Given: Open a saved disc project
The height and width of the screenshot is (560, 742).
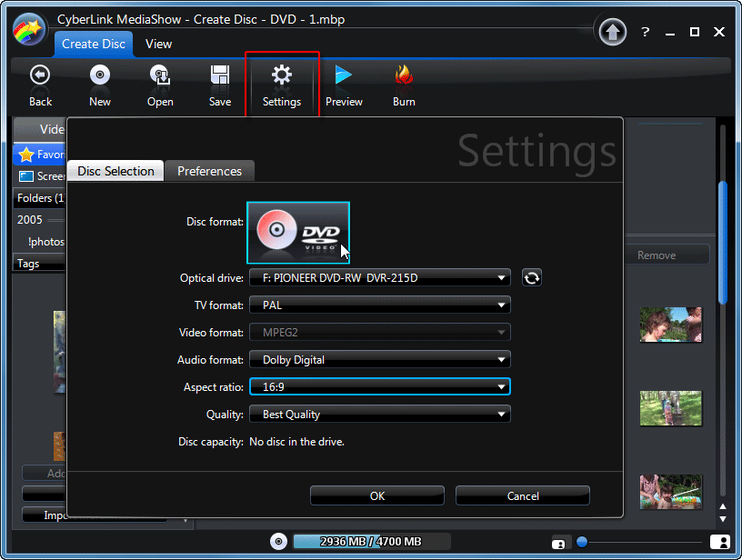Looking at the screenshot, I should point(160,85).
